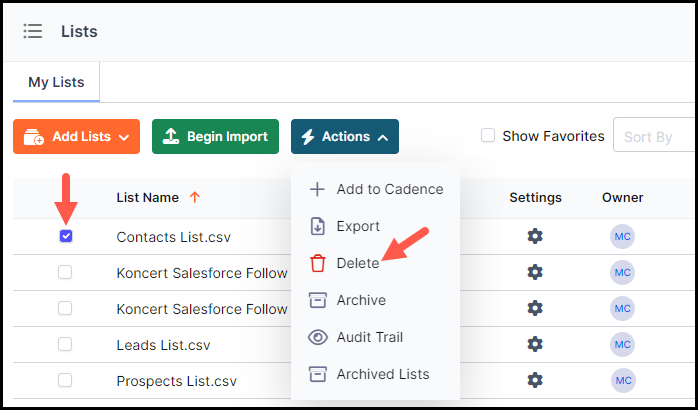The width and height of the screenshot is (698, 410).
Task: Open settings gear for Leads List.csv
Action: coord(535,344)
